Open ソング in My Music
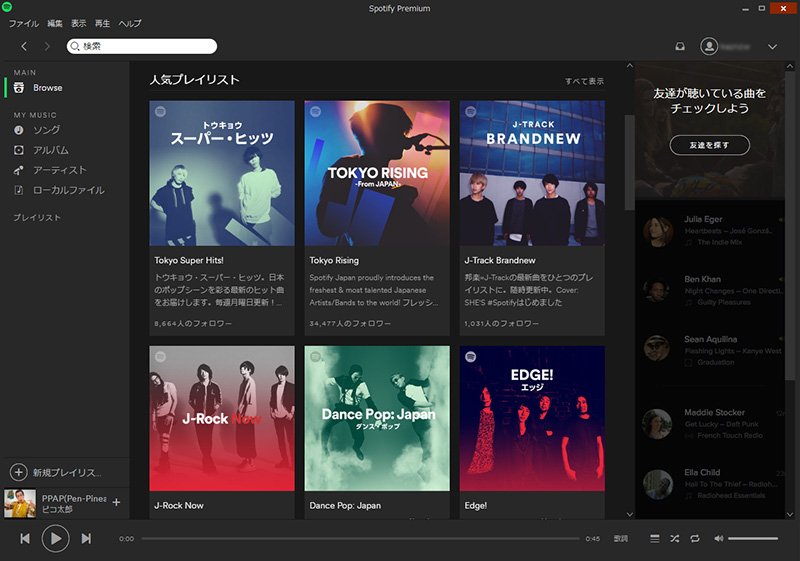 pos(46,130)
